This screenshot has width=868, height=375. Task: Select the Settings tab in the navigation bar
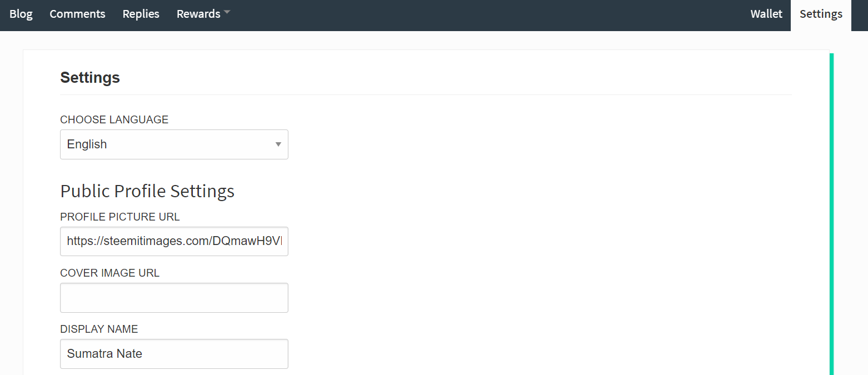point(821,15)
